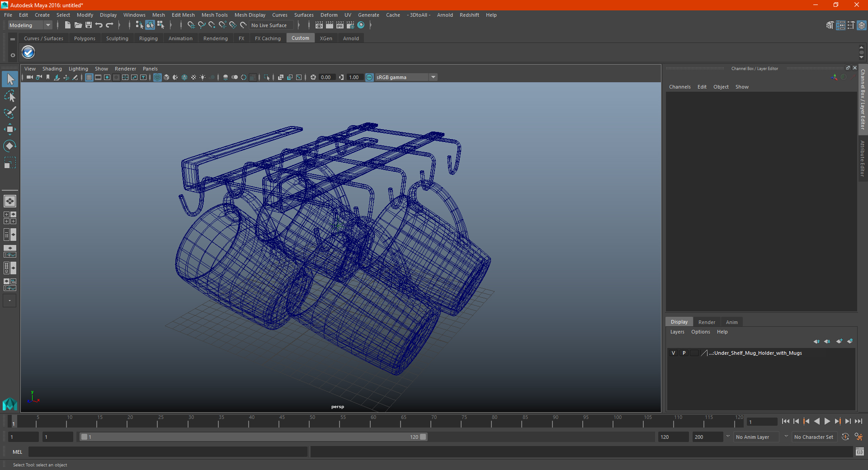Open the Modeling menu set dropdown

click(x=30, y=25)
